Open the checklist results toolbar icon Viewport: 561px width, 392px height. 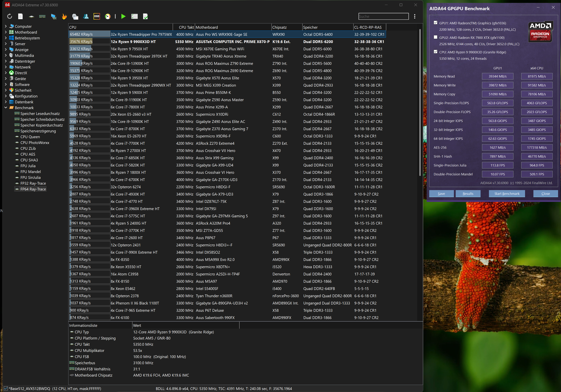pyautogui.click(x=134, y=16)
